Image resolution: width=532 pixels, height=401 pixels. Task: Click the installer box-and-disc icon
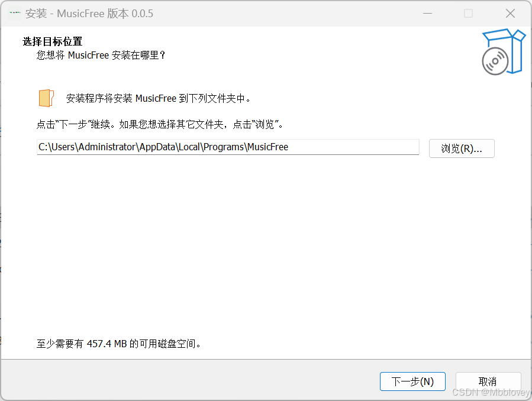point(504,52)
